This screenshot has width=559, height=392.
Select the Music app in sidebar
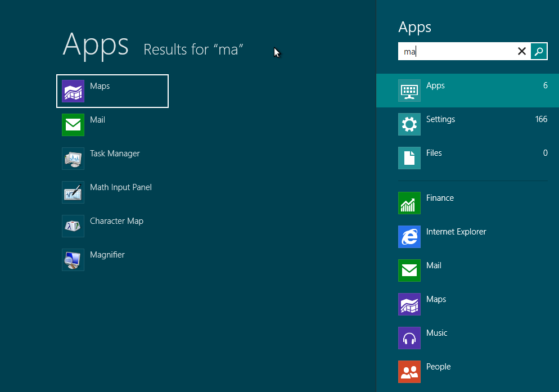pos(436,338)
